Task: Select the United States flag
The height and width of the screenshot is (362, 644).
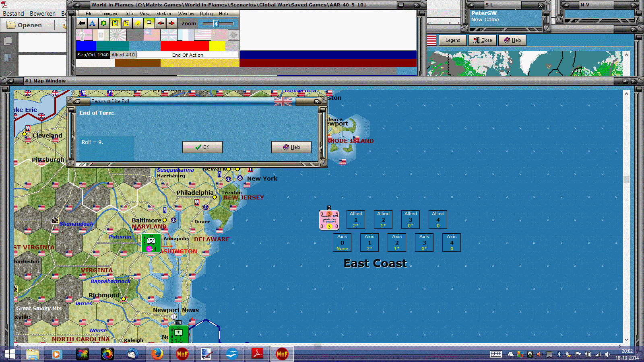Action: [202, 35]
